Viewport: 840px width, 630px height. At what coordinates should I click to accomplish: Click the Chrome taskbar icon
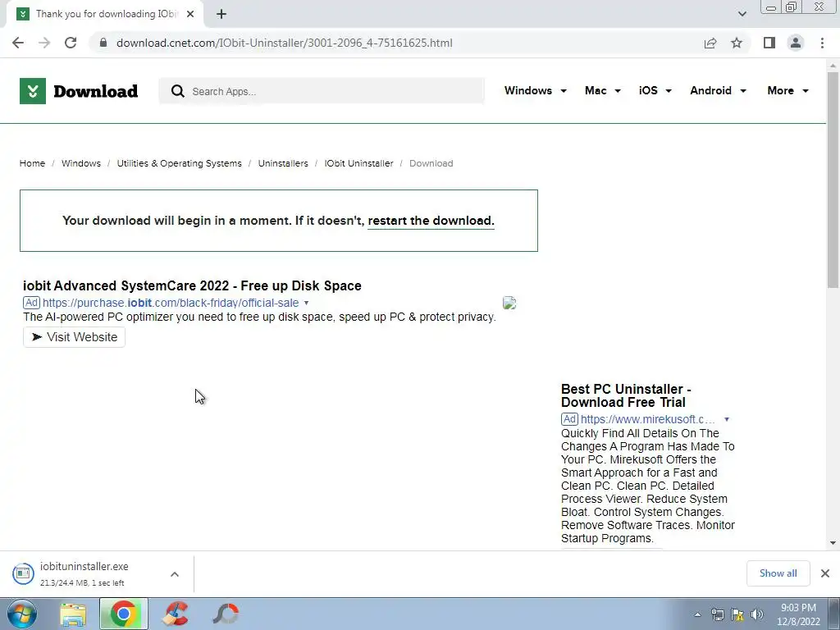(x=124, y=614)
